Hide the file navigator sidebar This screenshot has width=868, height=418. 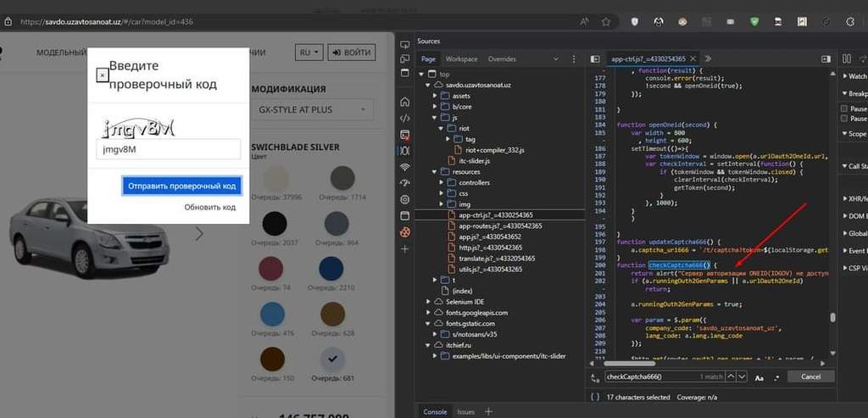tap(594, 59)
